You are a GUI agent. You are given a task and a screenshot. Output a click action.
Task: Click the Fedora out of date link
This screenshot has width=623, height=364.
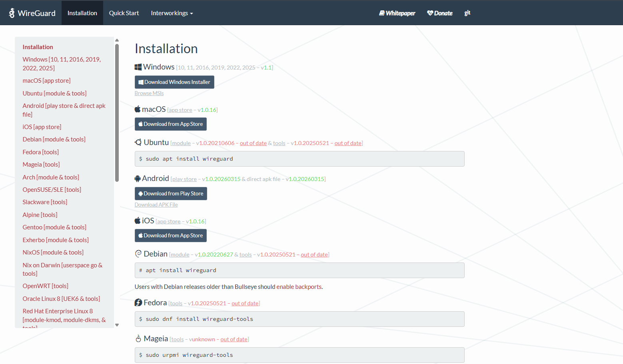pyautogui.click(x=245, y=303)
